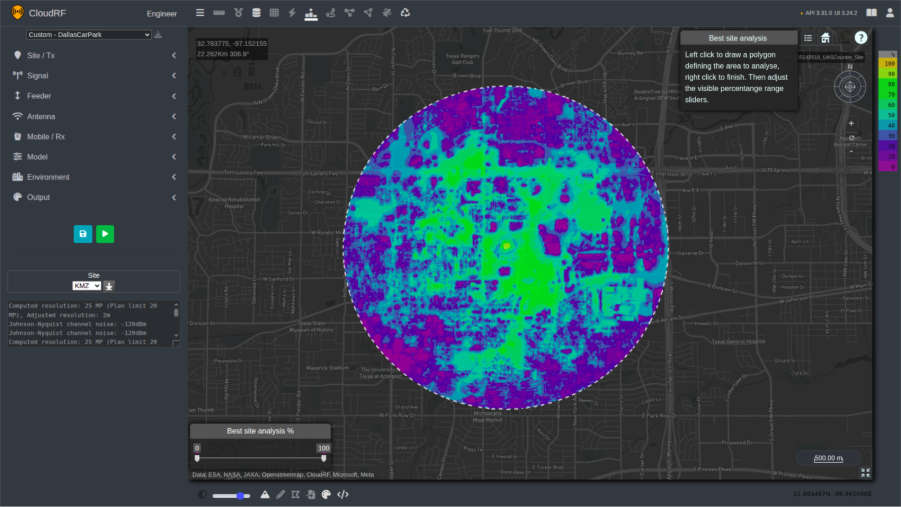Open the code embed icon in bottom bar
The width and height of the screenshot is (901, 507).
[x=343, y=494]
